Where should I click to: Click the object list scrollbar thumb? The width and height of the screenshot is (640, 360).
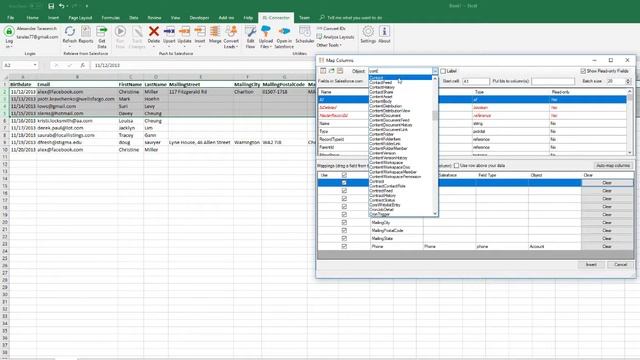click(x=435, y=116)
